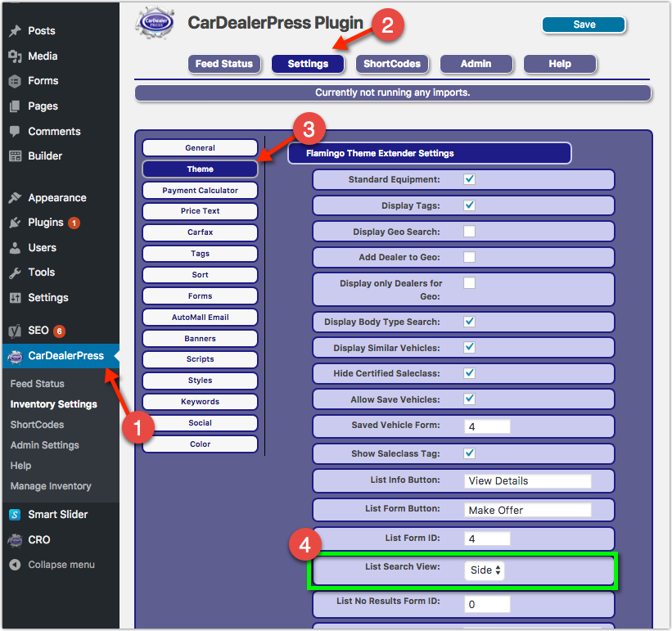
Task: Click the CarDealerPress Plugin header logo
Action: pyautogui.click(x=154, y=23)
